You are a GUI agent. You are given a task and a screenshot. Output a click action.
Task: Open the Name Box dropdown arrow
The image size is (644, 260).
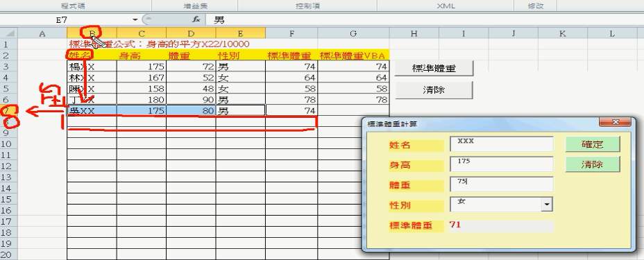click(x=135, y=19)
